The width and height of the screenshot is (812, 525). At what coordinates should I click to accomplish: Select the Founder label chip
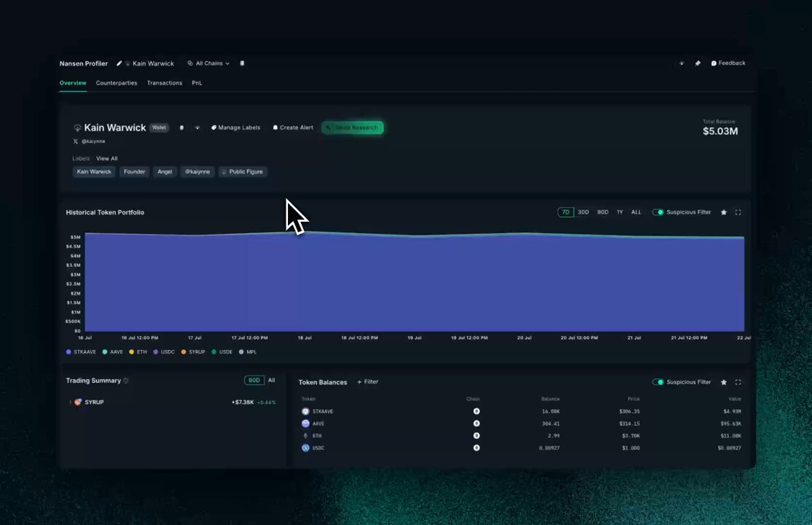134,171
